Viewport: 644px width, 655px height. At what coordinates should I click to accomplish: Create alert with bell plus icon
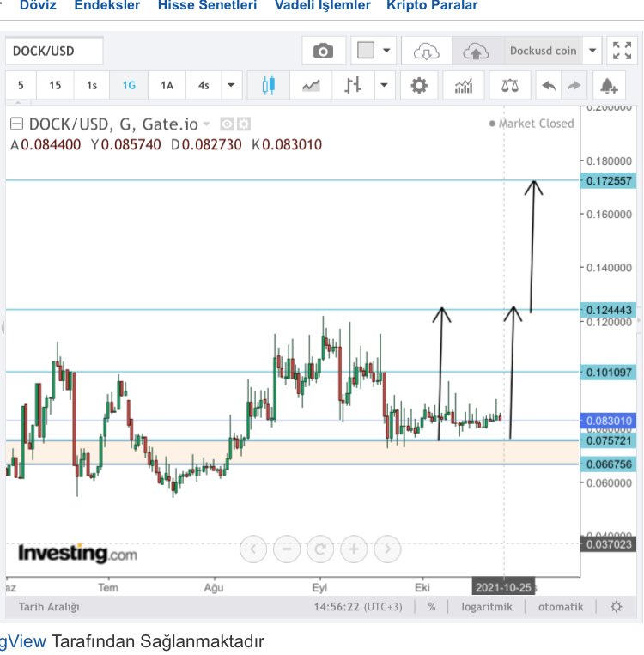pyautogui.click(x=609, y=85)
